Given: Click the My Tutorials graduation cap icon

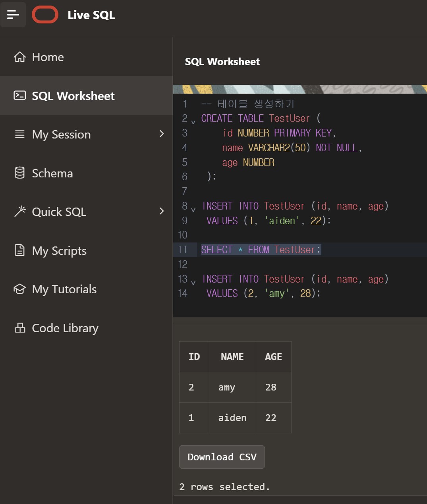Looking at the screenshot, I should point(20,289).
